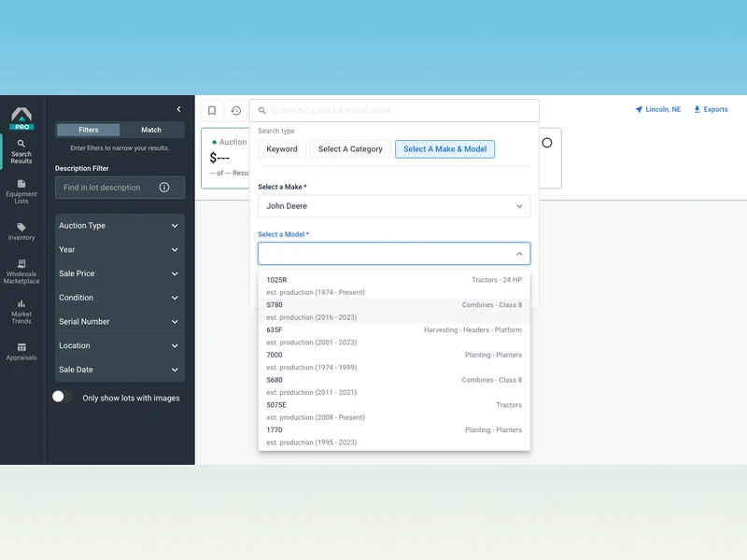Open Appraisals in the sidebar
This screenshot has width=747, height=560.
point(21,352)
